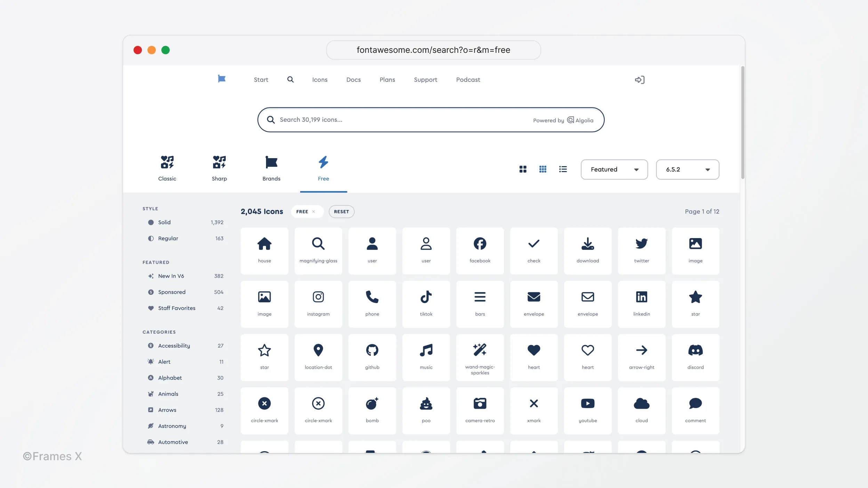The image size is (868, 488).
Task: Filter by Animals category
Action: [x=185, y=394]
